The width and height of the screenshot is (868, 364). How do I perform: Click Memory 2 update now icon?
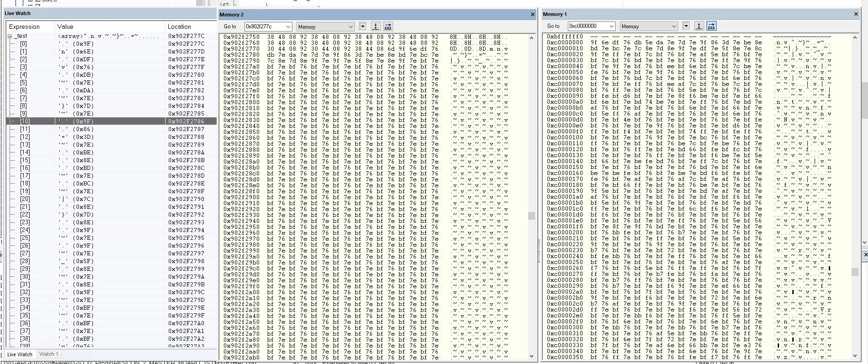pos(375,26)
